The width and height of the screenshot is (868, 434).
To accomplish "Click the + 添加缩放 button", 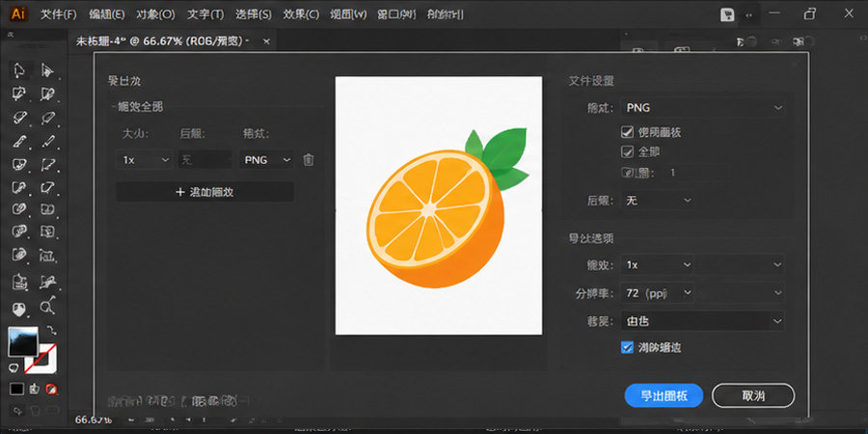I will coord(204,192).
